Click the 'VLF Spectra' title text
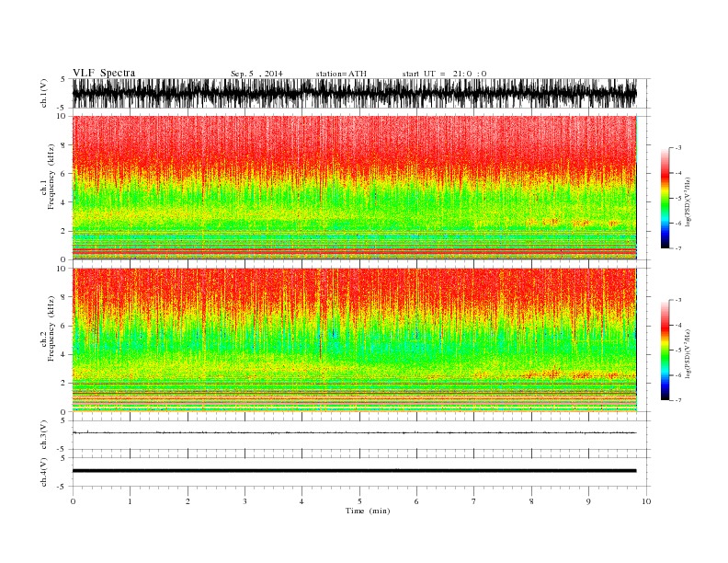 (104, 73)
